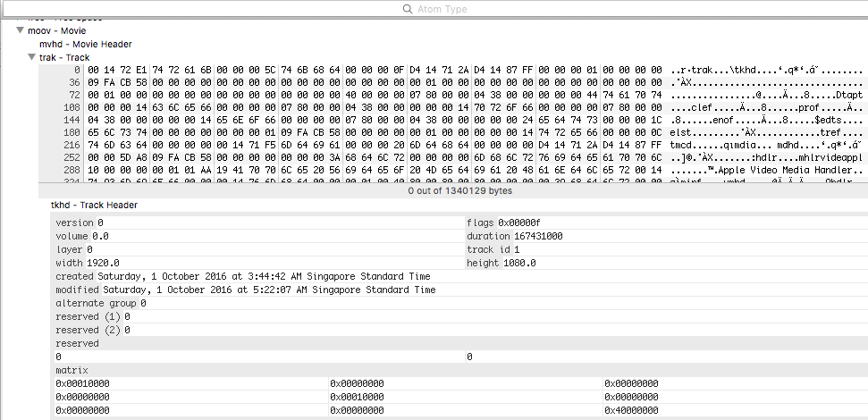This screenshot has height=420, width=868.
Task: Click the layer value 0
Action: [x=89, y=249]
